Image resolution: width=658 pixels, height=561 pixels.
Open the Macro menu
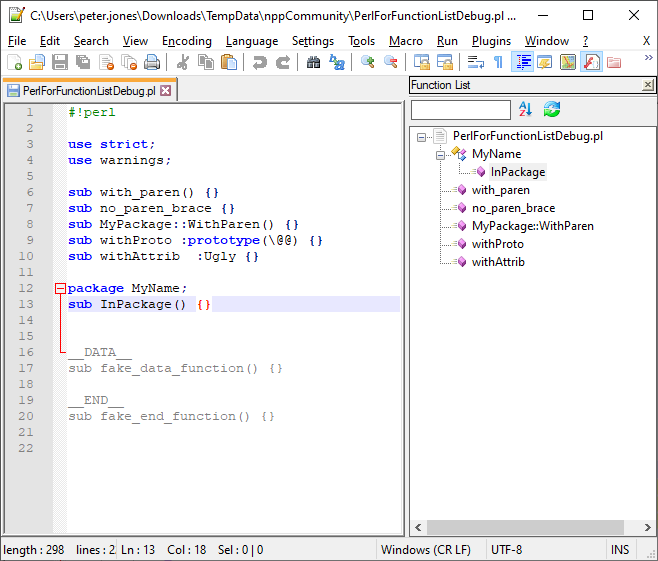[x=406, y=41]
